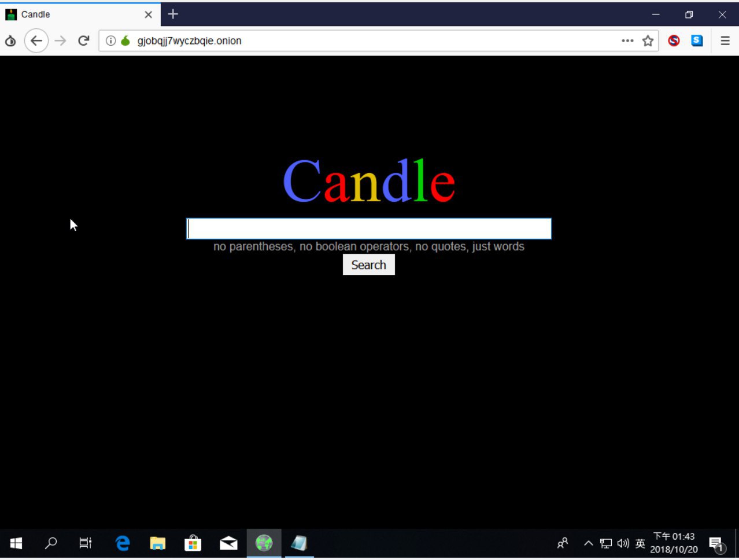Close the Candle tab
Image resolution: width=739 pixels, height=560 pixels.
point(149,14)
